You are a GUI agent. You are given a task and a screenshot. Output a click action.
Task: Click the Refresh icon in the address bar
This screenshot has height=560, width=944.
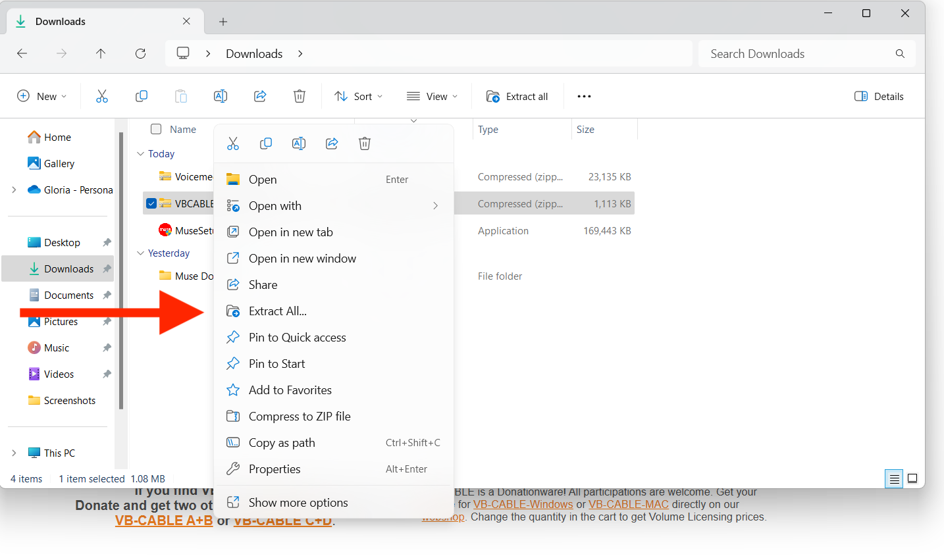[x=140, y=53]
